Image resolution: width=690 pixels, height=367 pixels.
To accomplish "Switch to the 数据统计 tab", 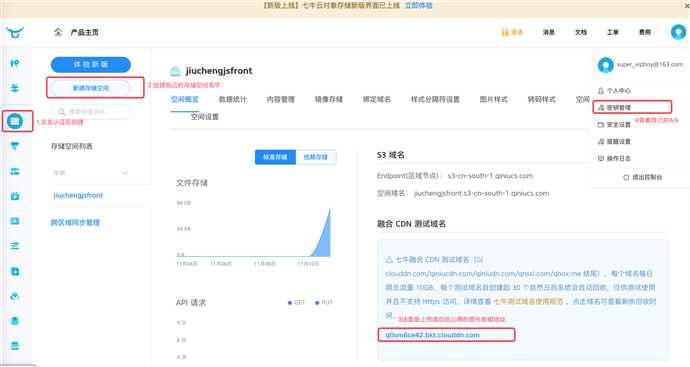I will [233, 99].
